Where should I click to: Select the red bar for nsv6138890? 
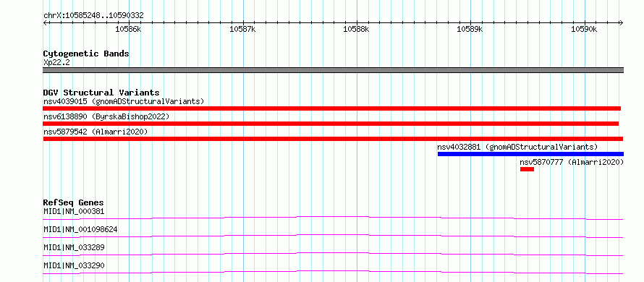click(331, 124)
